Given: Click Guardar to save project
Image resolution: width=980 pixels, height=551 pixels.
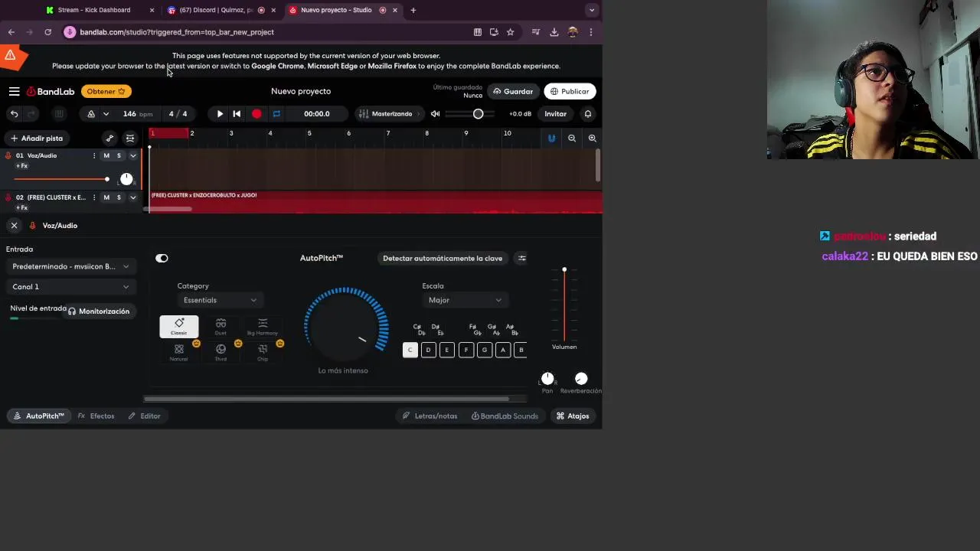Looking at the screenshot, I should pyautogui.click(x=513, y=91).
